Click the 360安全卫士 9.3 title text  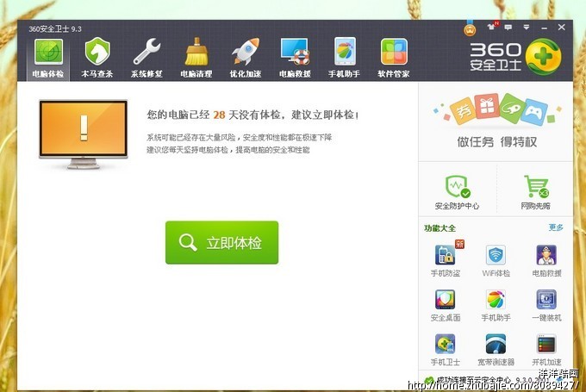coord(55,28)
